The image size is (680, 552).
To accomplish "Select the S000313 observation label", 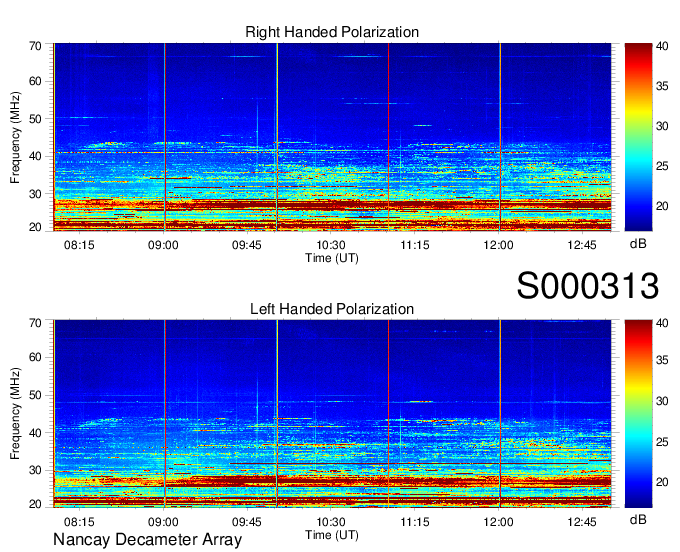I will 588,285.
